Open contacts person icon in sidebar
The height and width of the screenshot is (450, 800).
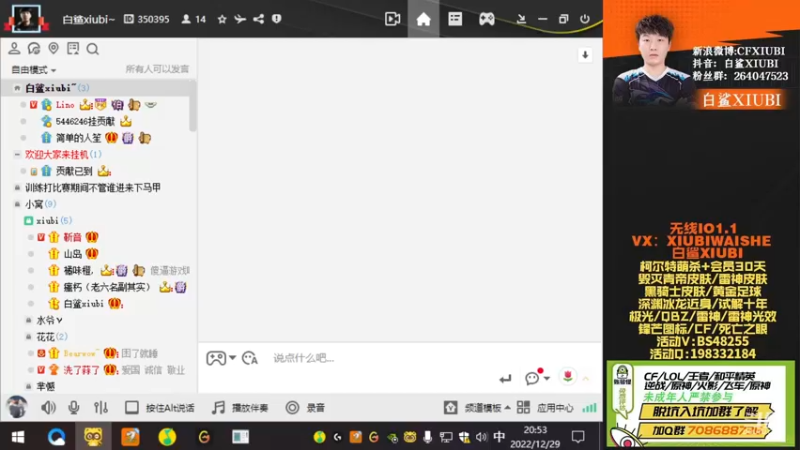coord(14,48)
